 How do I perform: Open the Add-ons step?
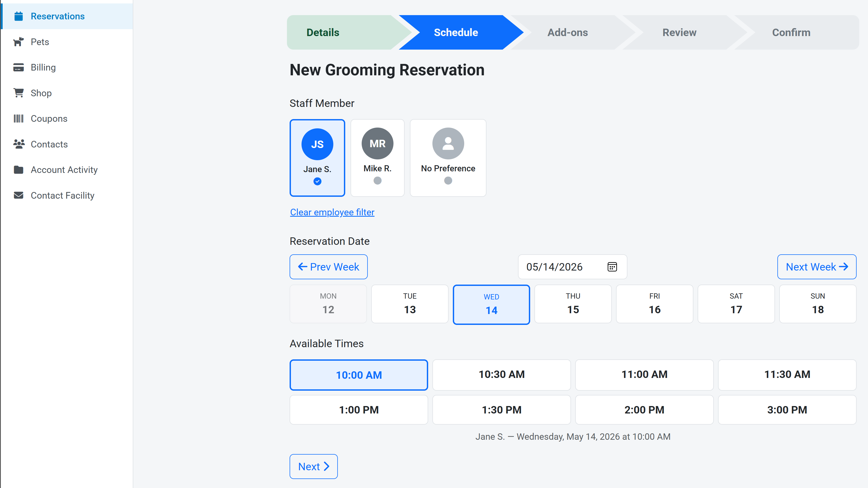click(568, 32)
